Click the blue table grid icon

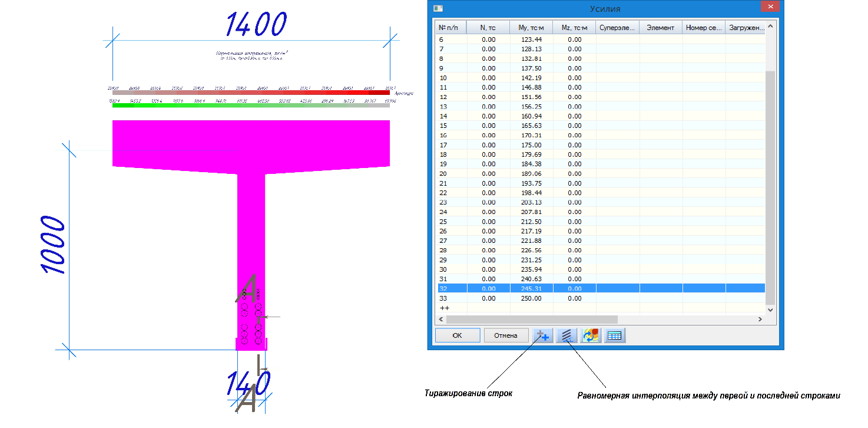pos(615,335)
